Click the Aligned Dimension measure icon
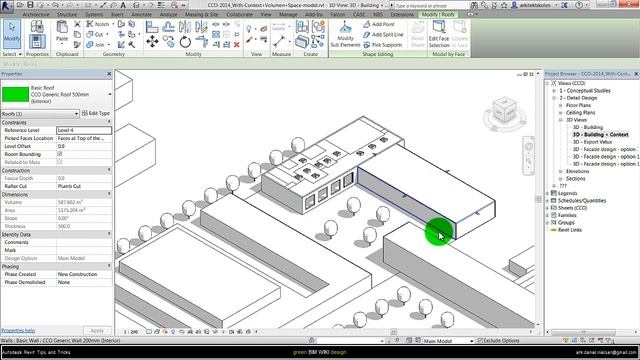Screen dimensions: 640x360 tap(279, 41)
